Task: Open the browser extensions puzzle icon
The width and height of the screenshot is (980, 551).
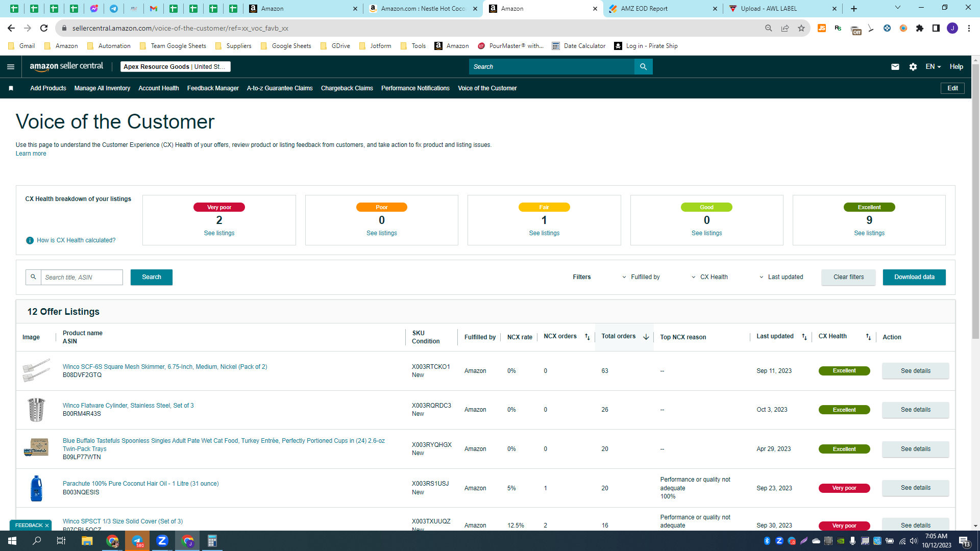Action: (x=920, y=28)
